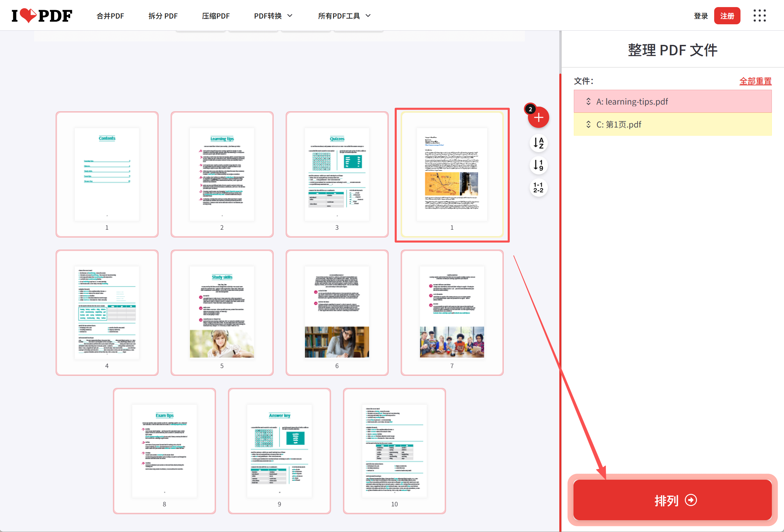The width and height of the screenshot is (784, 532).
Task: Click the 全部重置 reset link
Action: coord(755,81)
